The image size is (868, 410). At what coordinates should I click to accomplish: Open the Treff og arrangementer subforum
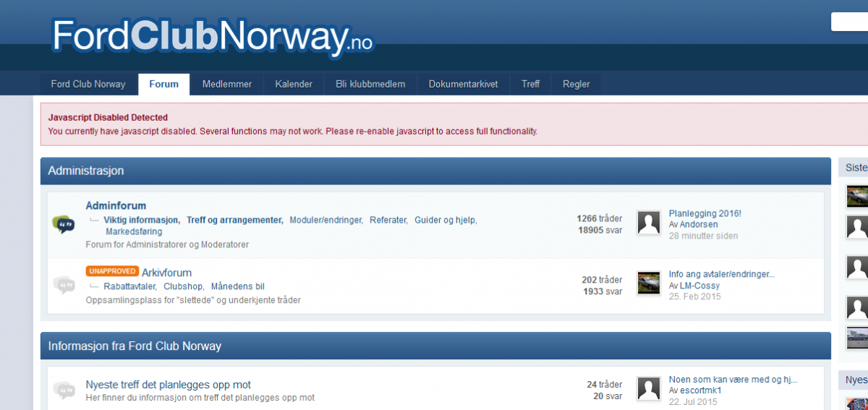click(x=234, y=220)
